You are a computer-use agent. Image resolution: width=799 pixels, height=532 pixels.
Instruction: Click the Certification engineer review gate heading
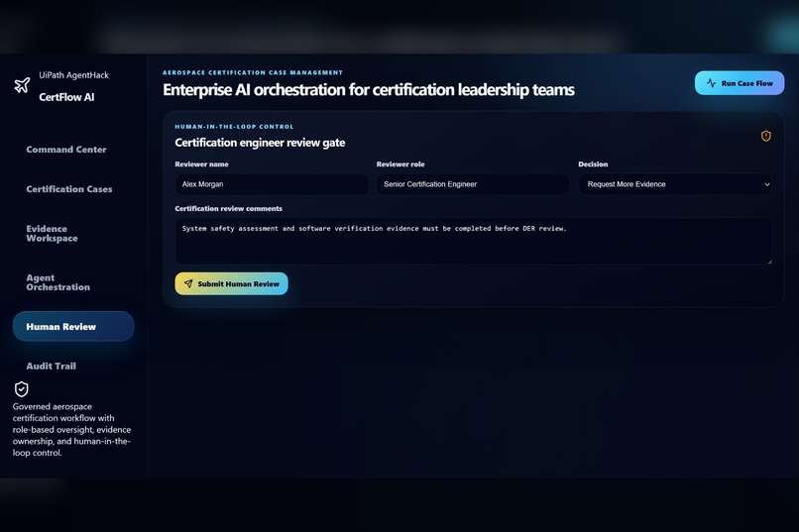pyautogui.click(x=260, y=143)
